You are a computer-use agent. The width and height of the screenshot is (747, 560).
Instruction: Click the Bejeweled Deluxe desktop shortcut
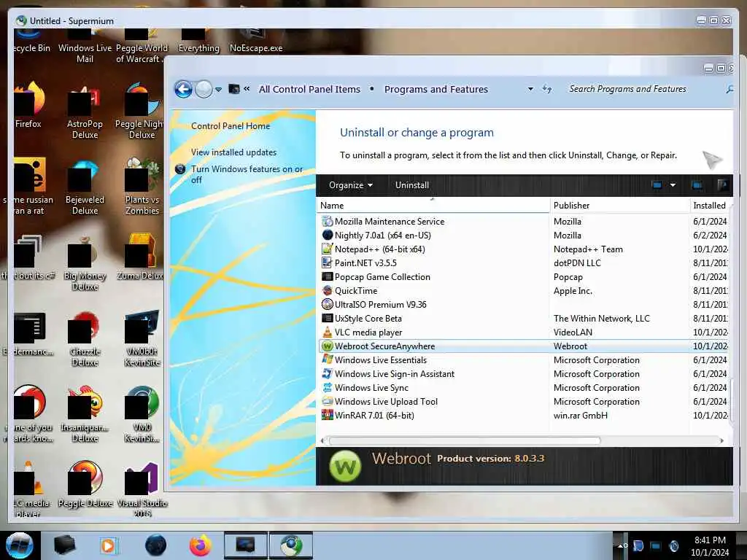coord(85,187)
